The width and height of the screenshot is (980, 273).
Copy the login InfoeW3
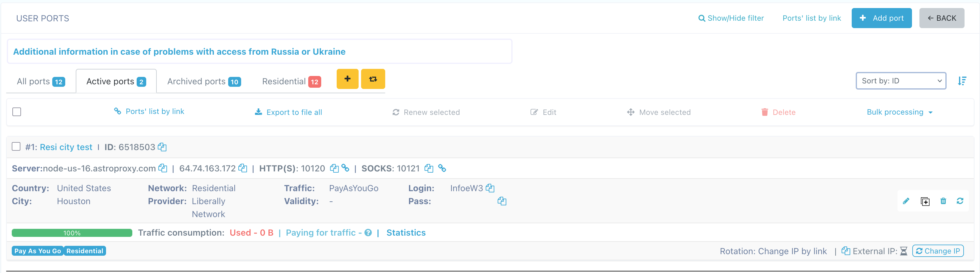490,188
